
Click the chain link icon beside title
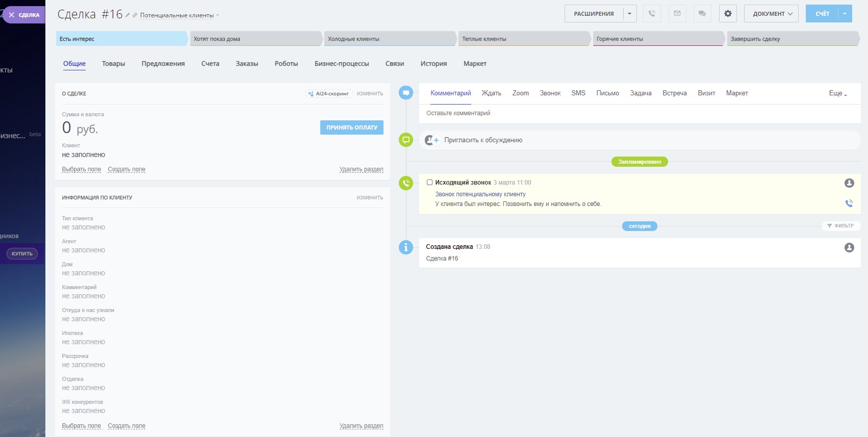135,15
